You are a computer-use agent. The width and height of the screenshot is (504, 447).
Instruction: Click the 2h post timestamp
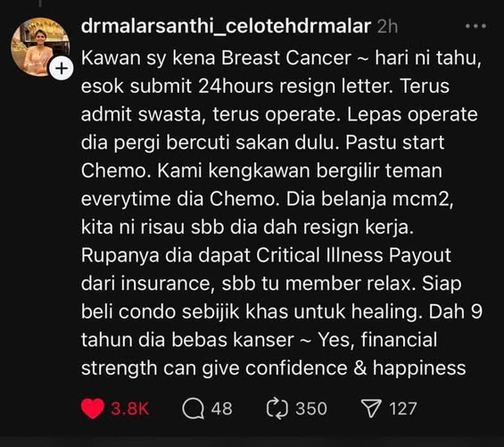tap(387, 27)
